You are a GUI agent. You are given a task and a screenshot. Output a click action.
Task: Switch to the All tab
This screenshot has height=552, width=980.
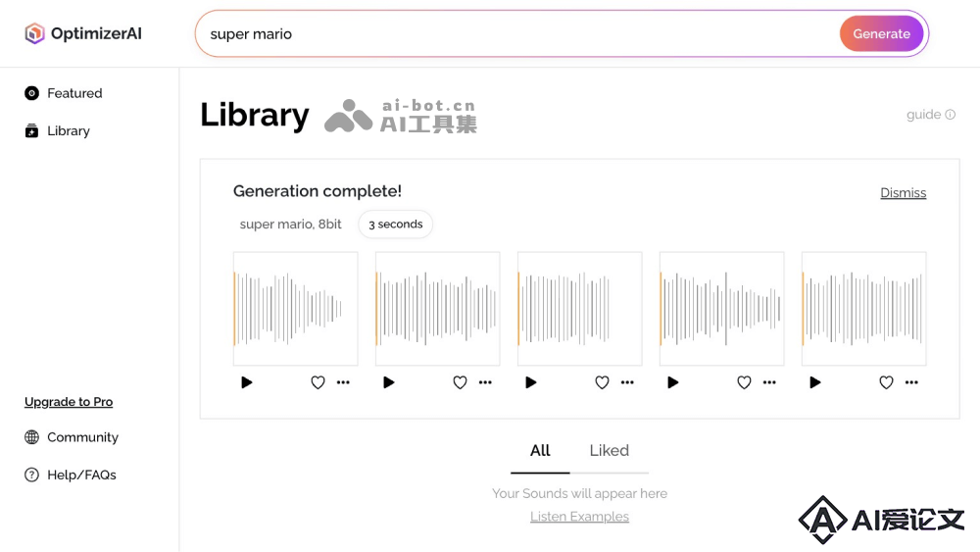pyautogui.click(x=540, y=451)
